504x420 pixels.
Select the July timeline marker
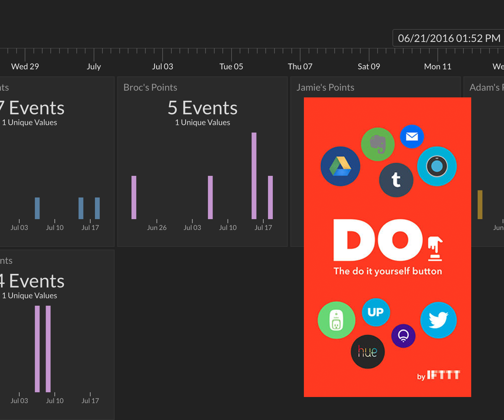click(x=94, y=66)
